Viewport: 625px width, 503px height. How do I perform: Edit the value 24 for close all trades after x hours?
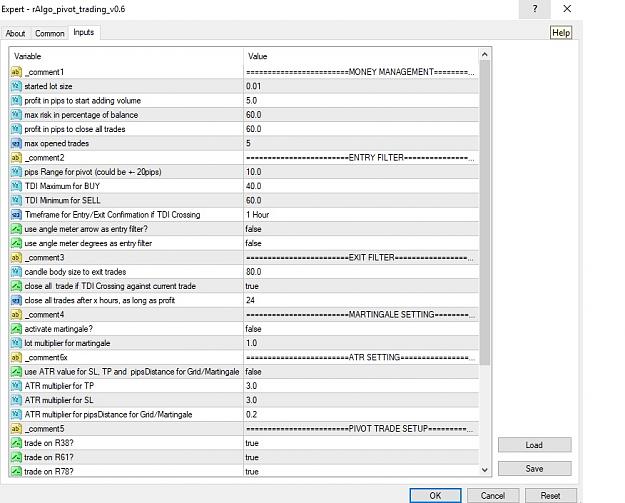[361, 301]
